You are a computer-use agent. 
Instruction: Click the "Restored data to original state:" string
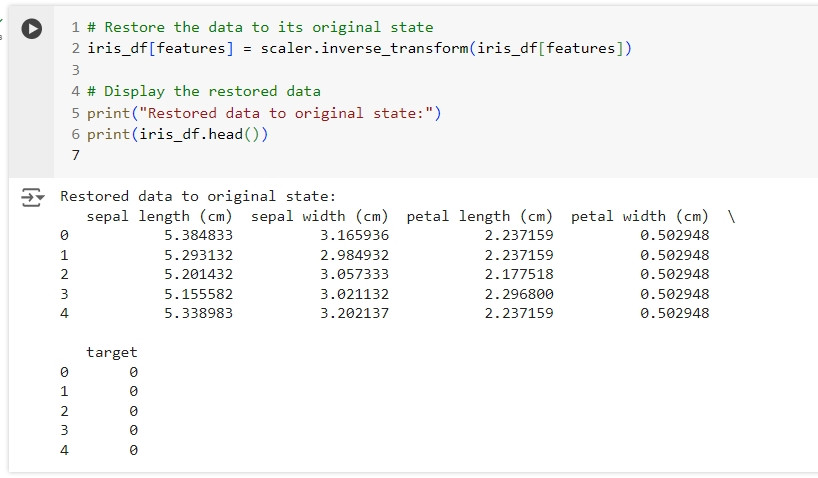tap(286, 113)
